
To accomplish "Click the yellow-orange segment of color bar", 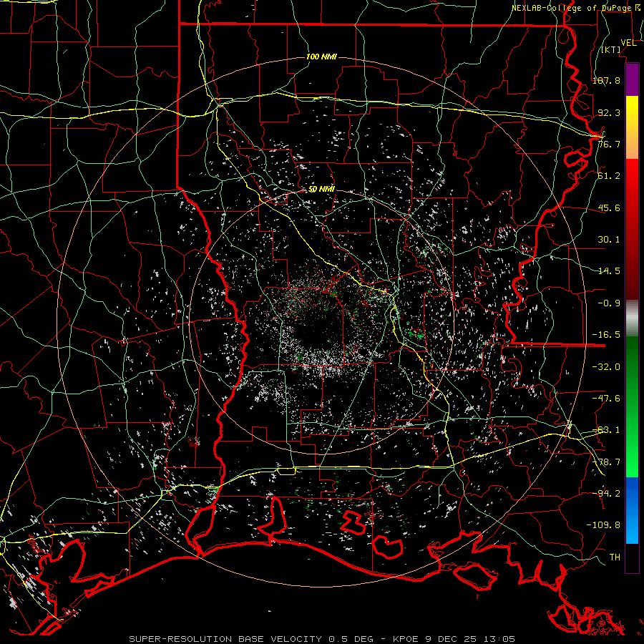I will point(632,127).
